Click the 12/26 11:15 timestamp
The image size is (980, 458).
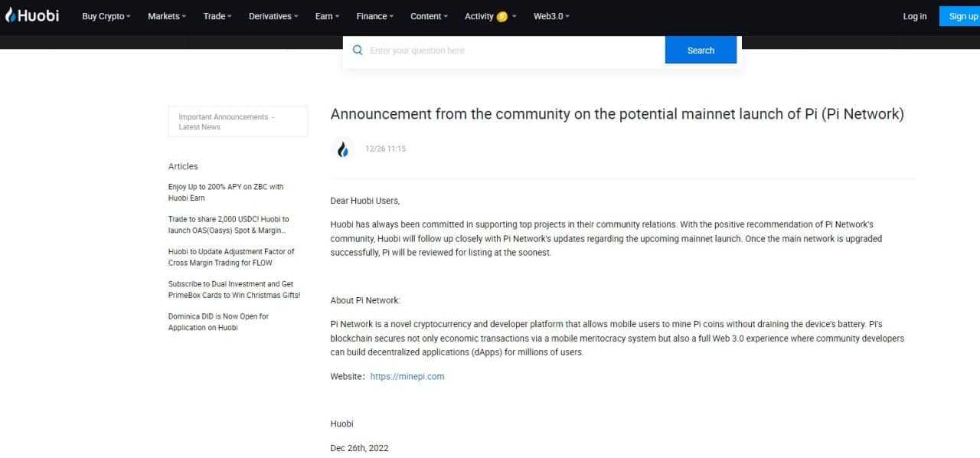(386, 149)
